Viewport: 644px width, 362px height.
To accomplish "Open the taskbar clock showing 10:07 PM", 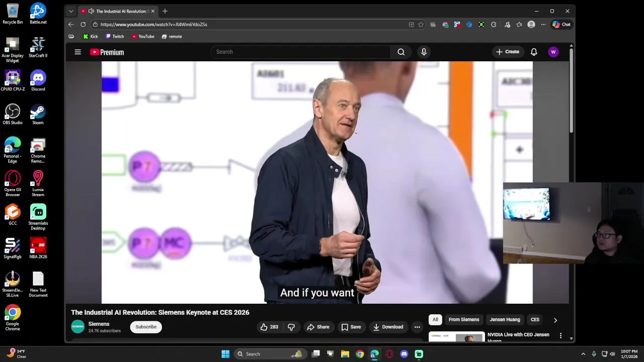I will coord(629,354).
